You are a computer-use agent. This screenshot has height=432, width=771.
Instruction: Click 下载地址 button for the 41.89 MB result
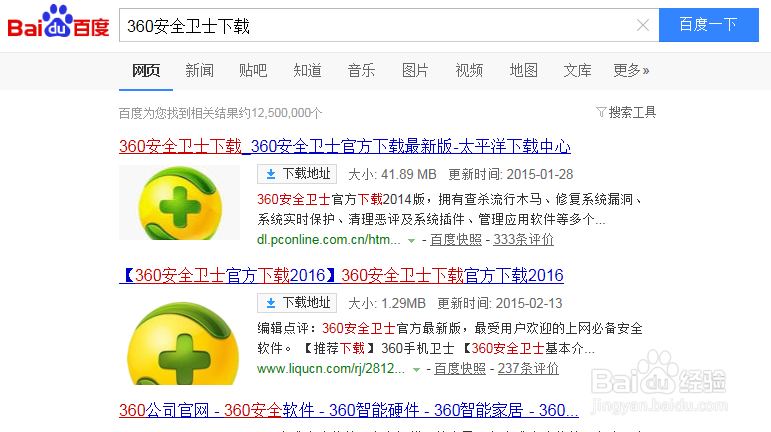(x=297, y=174)
